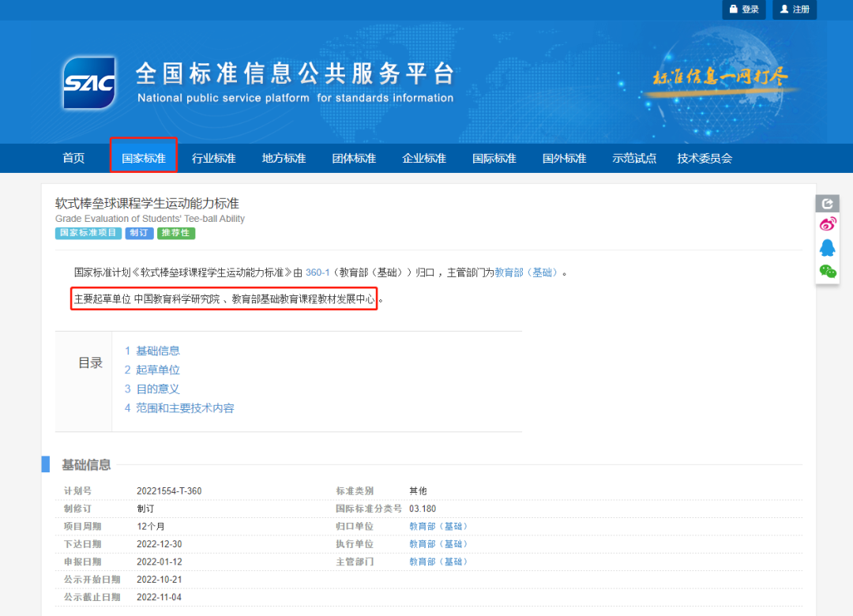
Task: Click the 注册 register button
Action: pyautogui.click(x=795, y=9)
